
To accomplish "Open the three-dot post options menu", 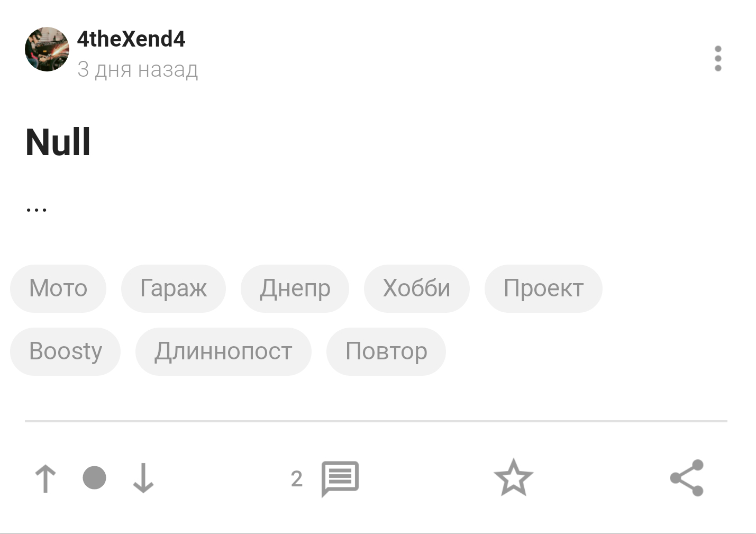I will click(718, 58).
